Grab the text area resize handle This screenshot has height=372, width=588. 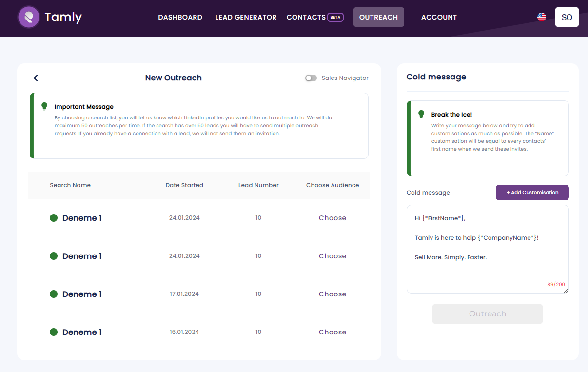tap(566, 291)
